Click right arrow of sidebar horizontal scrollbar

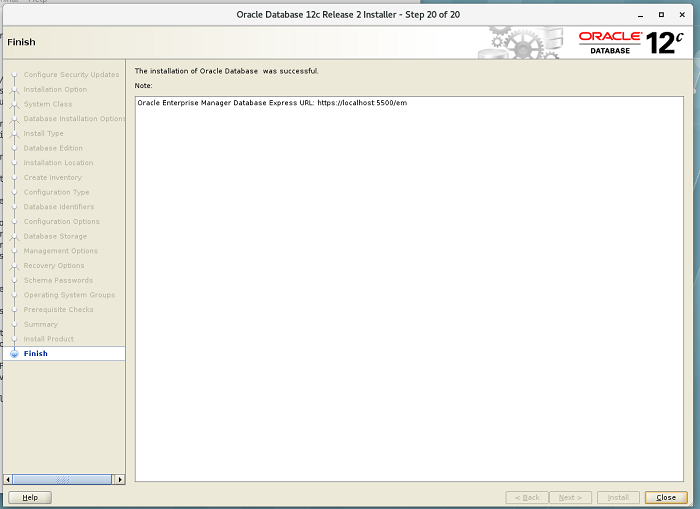coord(120,479)
